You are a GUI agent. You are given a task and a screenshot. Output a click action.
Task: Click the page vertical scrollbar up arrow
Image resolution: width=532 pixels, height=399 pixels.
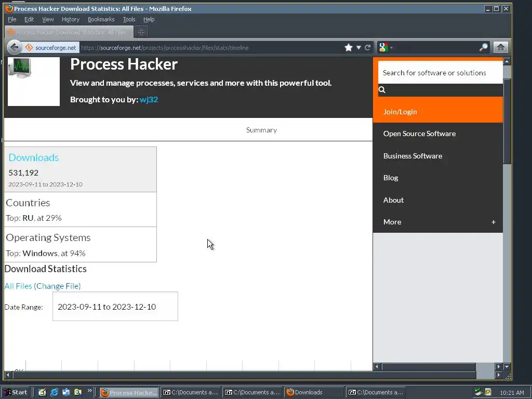tap(507, 61)
